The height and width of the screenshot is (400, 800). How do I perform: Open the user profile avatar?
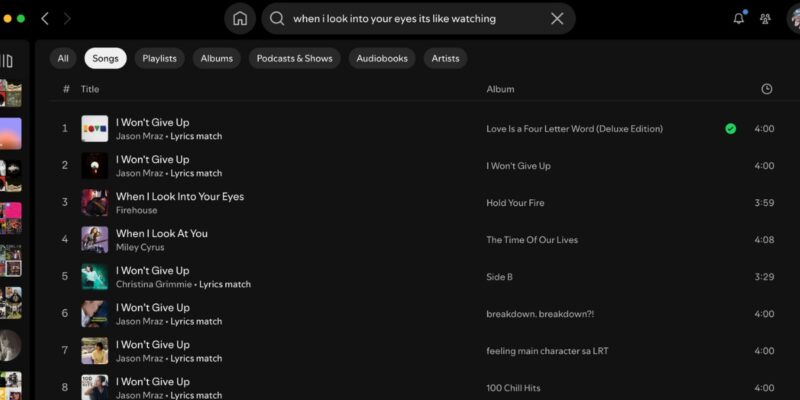point(793,19)
